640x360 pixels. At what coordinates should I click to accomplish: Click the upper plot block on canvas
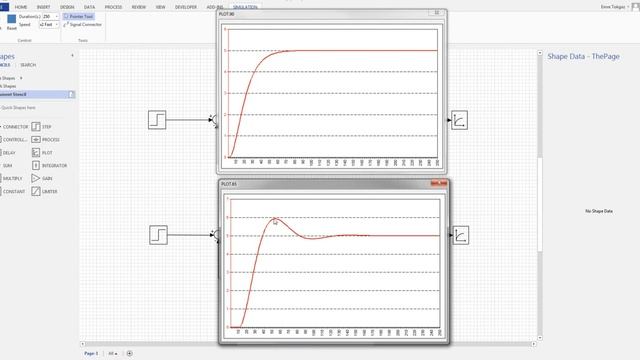tap(459, 120)
